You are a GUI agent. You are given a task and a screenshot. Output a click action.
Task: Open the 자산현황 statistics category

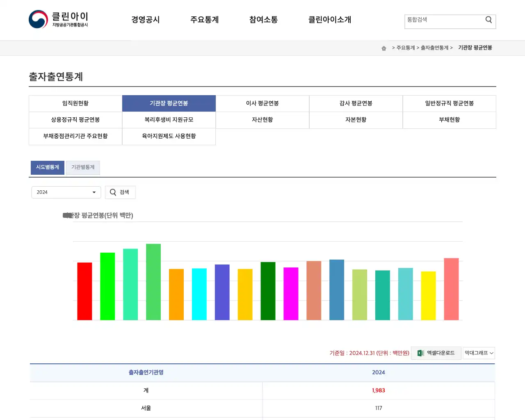[x=262, y=120]
